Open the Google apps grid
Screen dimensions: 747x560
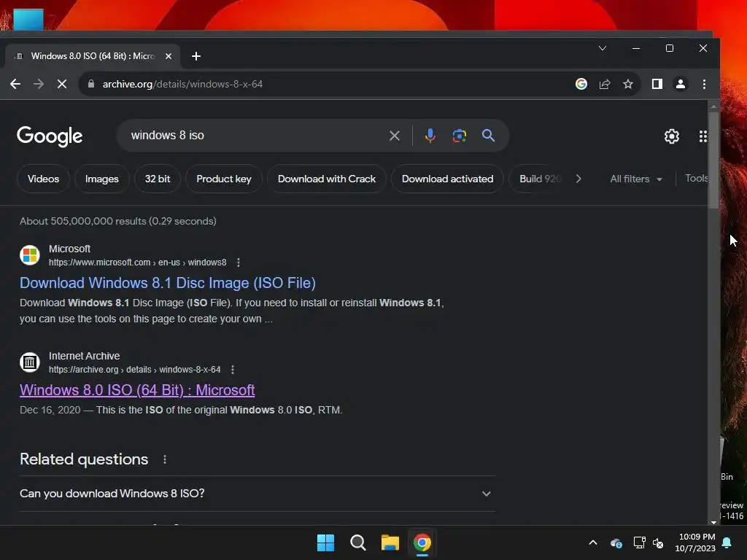pyautogui.click(x=703, y=136)
